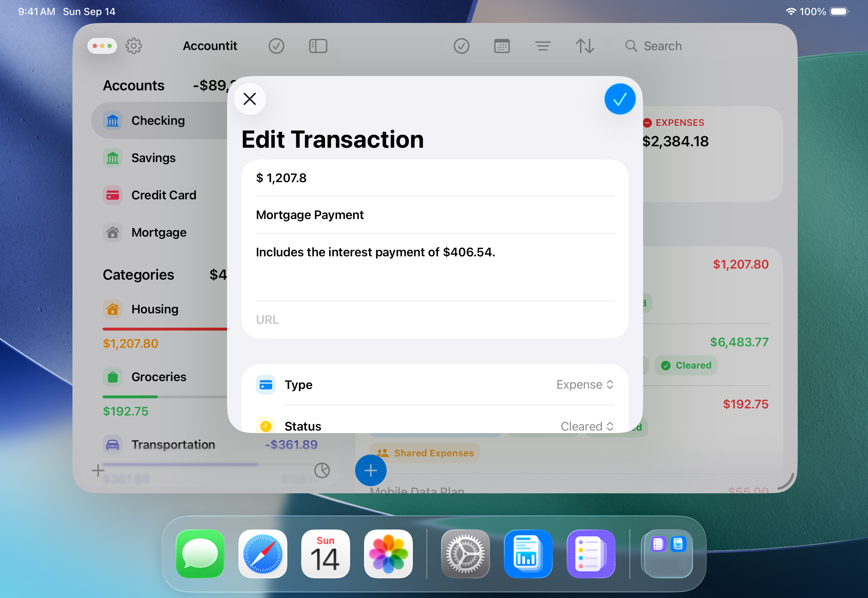Expand the Status dropdown showing Cleared
The width and height of the screenshot is (868, 598).
[586, 426]
